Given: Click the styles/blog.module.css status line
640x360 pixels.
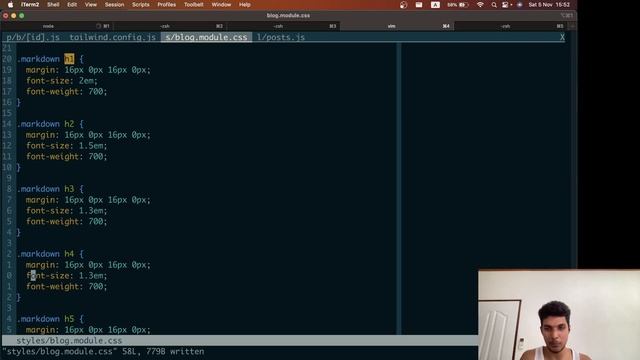Looking at the screenshot, I should 240,340.
